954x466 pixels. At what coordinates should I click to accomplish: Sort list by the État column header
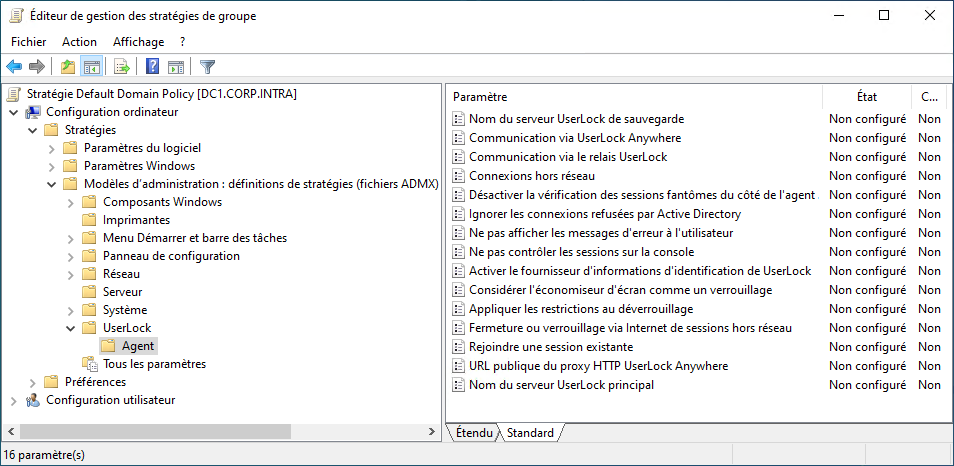click(866, 97)
